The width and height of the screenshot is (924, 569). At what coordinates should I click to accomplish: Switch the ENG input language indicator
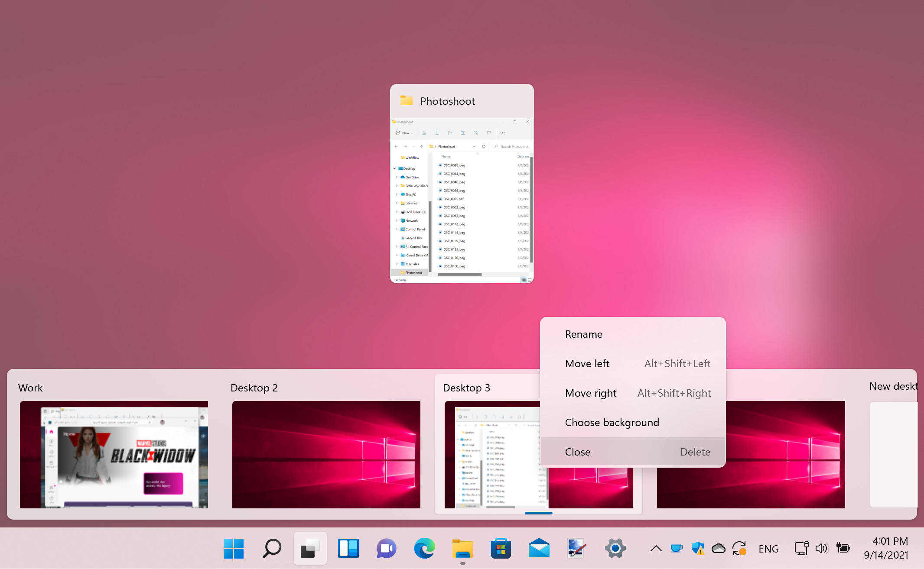coord(768,549)
